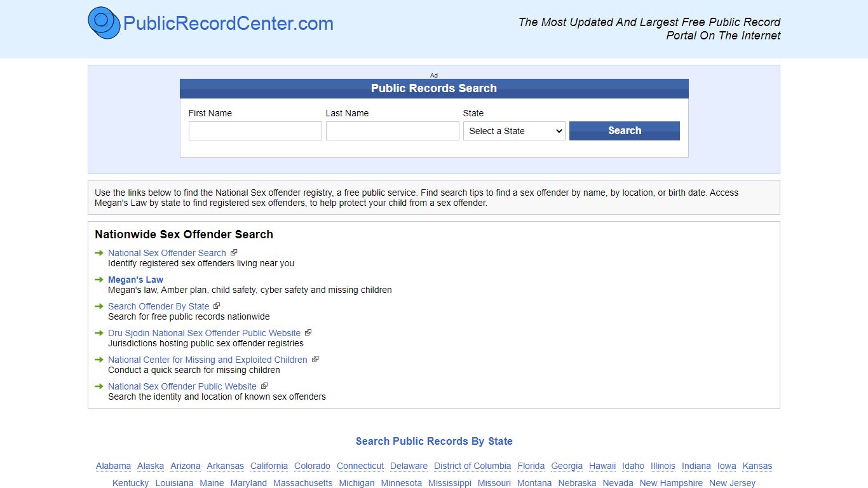Open National Sex Offender Public Website link
Screen dimensions: 868x488
point(182,386)
